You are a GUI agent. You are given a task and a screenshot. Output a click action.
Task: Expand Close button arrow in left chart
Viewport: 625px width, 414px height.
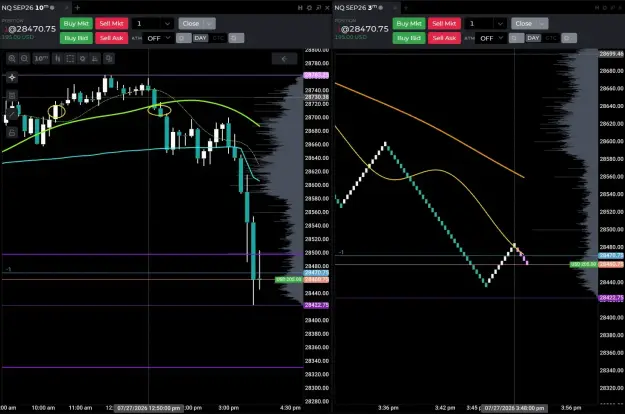(210, 24)
